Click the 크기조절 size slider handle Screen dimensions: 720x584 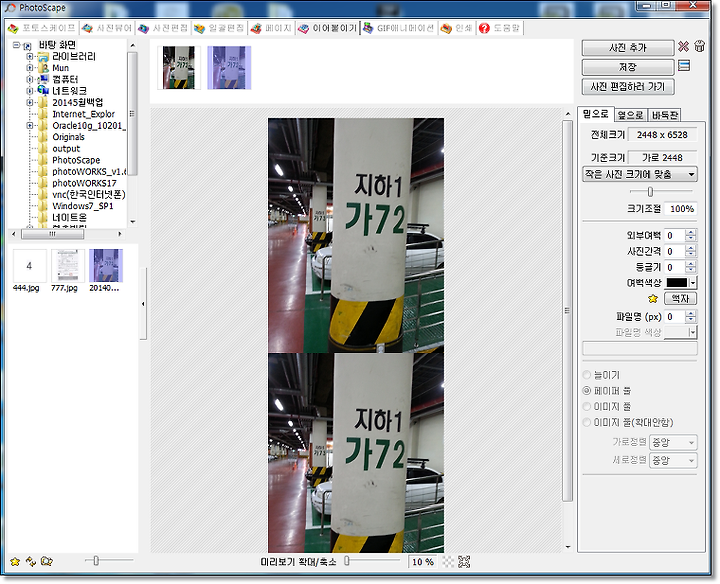tap(650, 191)
